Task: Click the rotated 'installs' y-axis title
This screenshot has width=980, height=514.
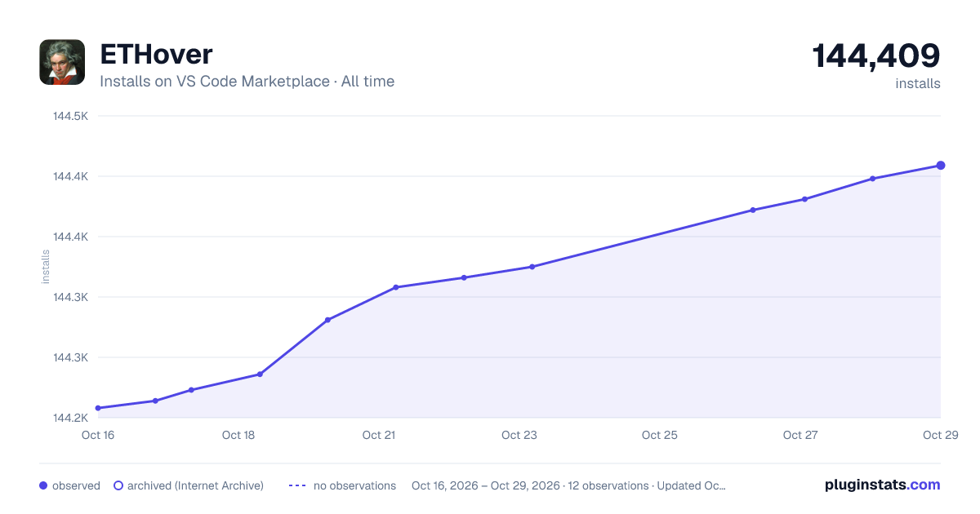Action: pos(46,267)
